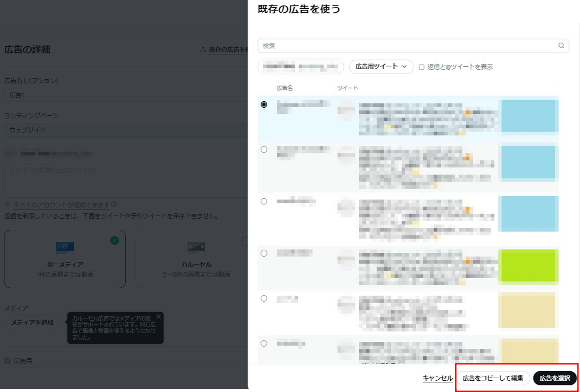The height and width of the screenshot is (392, 580).
Task: Click 広告をコピーして編集 button
Action: pos(493,378)
